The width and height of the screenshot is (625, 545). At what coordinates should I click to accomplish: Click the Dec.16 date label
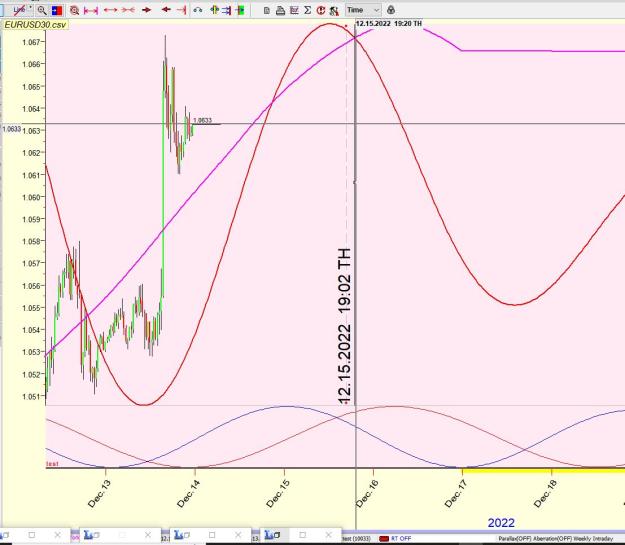coord(367,494)
